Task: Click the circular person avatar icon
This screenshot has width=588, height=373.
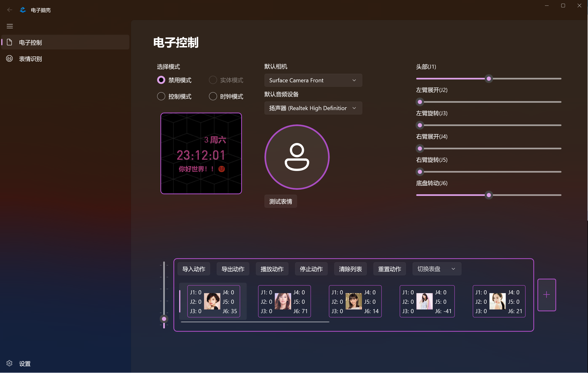Action: tap(297, 157)
